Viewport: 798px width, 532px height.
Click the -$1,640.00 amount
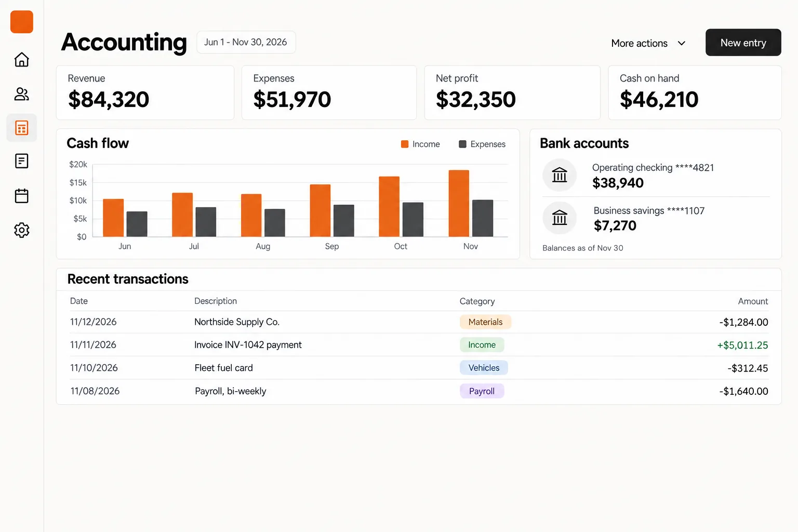(743, 391)
